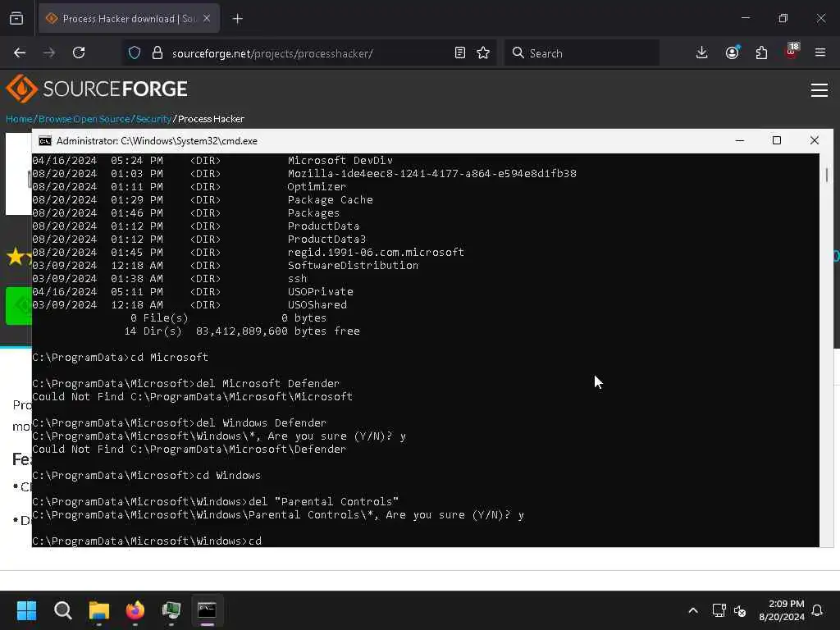Click the 'SoftwareDistribution' directory entry
The height and width of the screenshot is (630, 840).
point(353,266)
